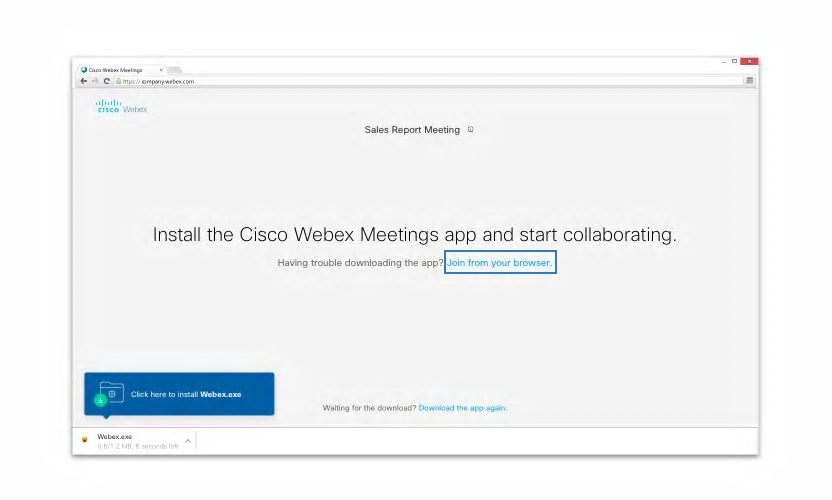Click the download progress text under Webex.exe

point(138,446)
